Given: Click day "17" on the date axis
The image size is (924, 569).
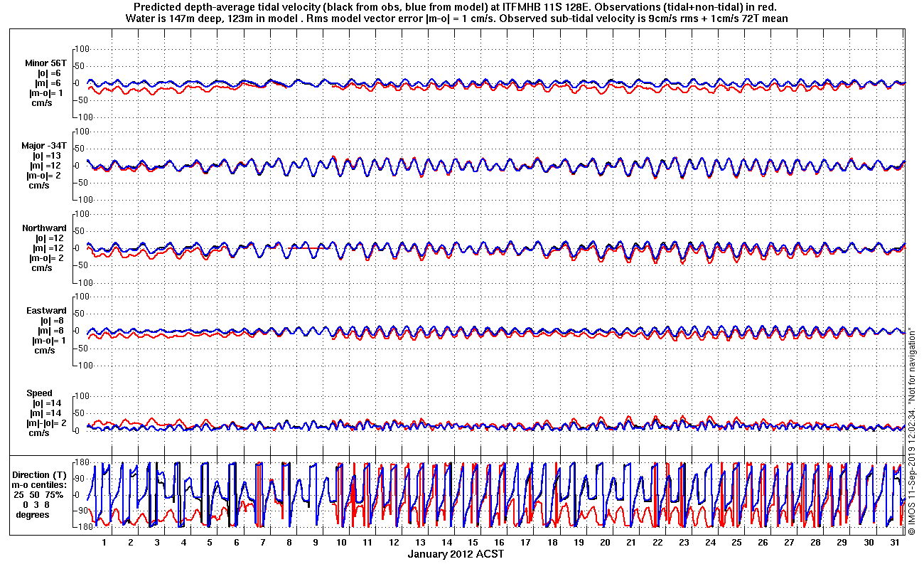Looking at the screenshot, I should pos(525,542).
